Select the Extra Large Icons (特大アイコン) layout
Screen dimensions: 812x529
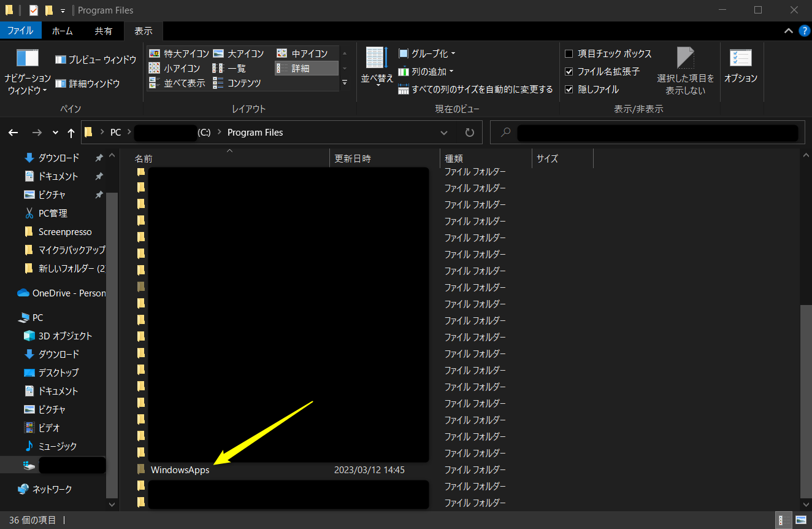[179, 54]
